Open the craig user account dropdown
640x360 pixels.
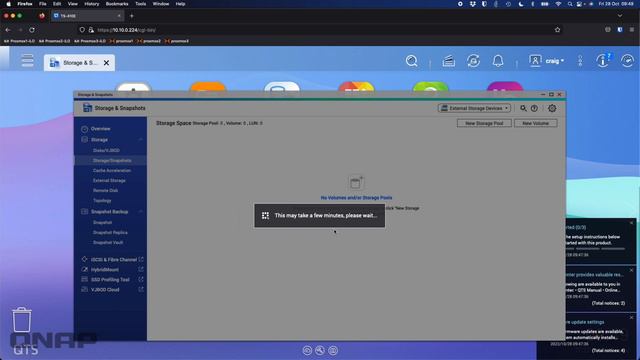[555, 61]
